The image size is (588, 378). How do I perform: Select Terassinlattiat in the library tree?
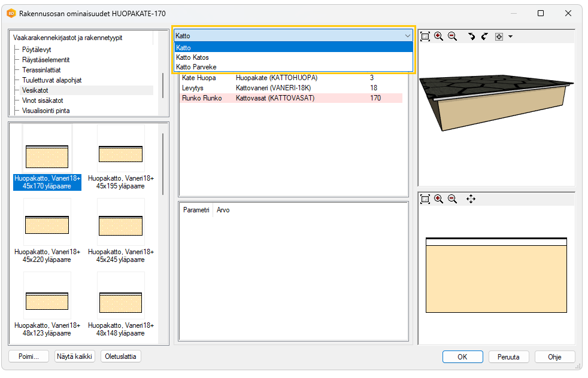click(41, 70)
